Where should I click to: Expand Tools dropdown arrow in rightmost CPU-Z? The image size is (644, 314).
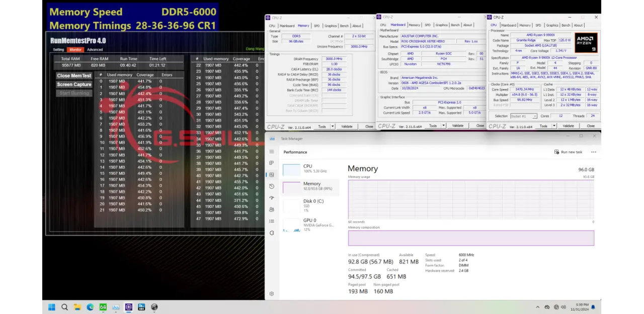[x=554, y=126]
